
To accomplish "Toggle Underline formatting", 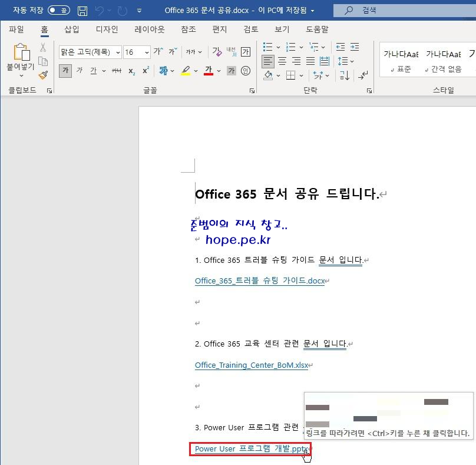I will [94, 71].
